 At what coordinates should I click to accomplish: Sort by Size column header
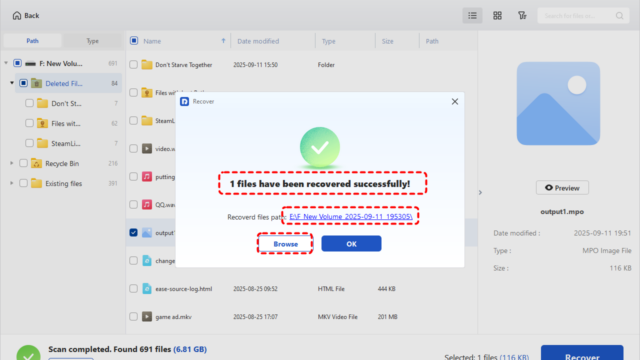[387, 41]
